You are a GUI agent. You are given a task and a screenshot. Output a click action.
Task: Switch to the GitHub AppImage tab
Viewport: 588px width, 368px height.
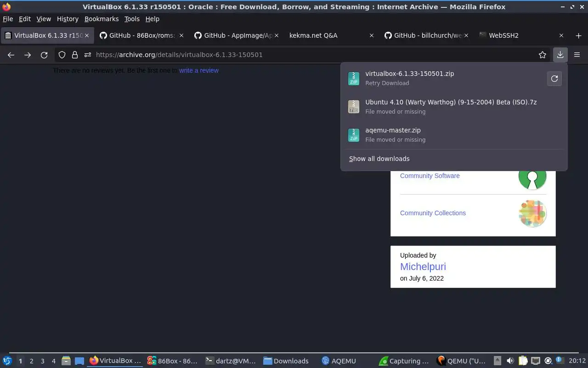coord(237,35)
